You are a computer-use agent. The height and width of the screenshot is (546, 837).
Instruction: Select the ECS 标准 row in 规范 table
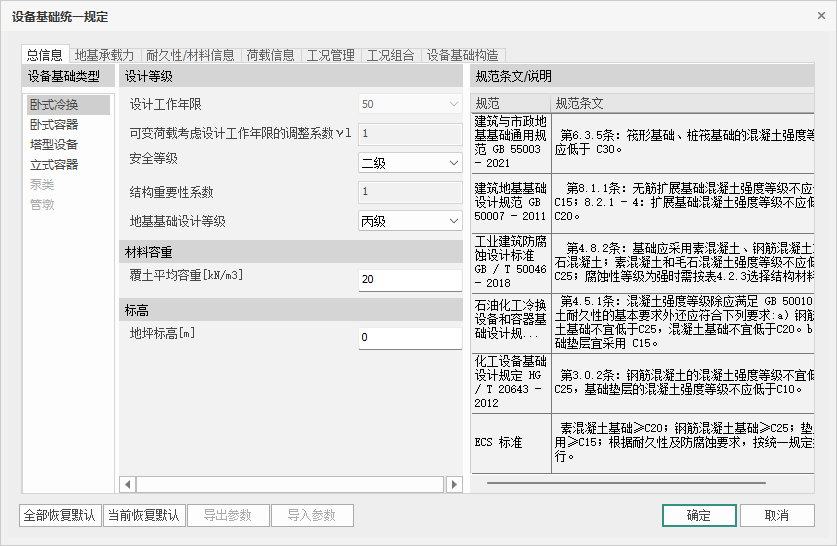(510, 443)
